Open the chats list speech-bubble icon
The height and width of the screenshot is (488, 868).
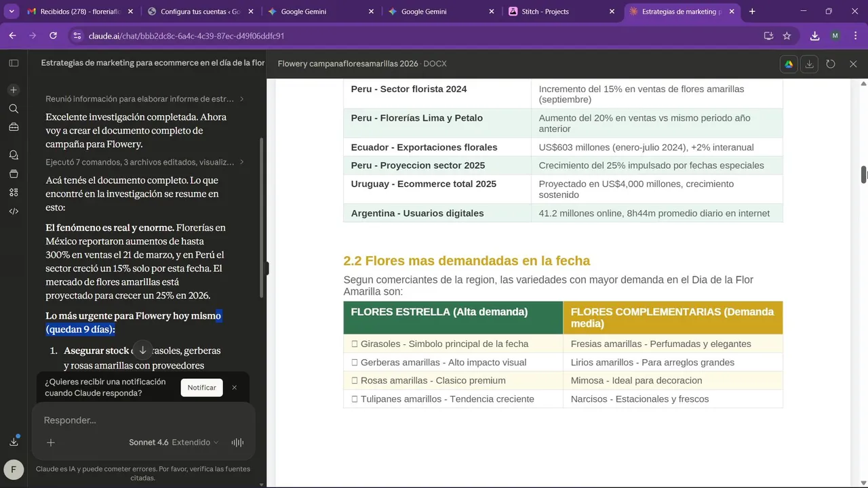14,155
